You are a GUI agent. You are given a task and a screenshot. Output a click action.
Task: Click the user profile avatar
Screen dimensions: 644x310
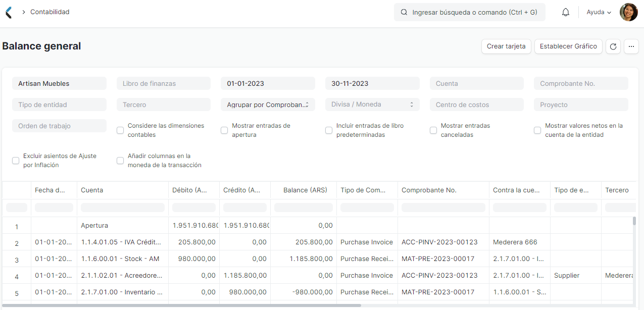(x=628, y=12)
